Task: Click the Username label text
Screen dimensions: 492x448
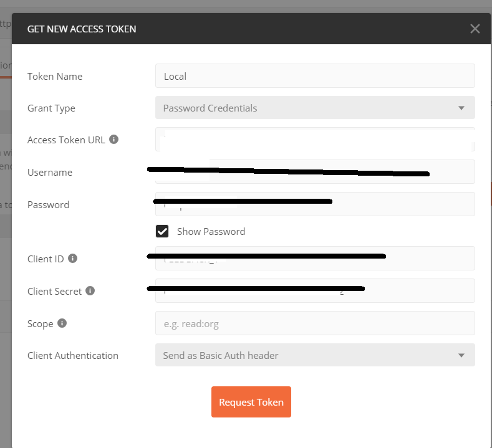Action: click(50, 173)
